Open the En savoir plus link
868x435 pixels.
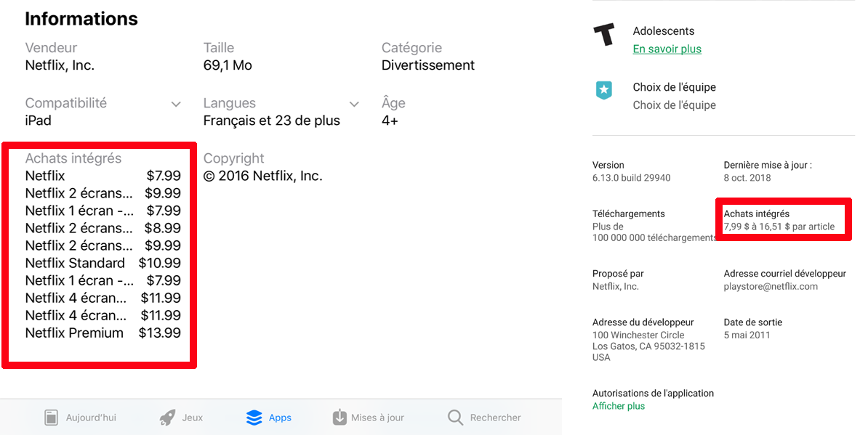(x=667, y=49)
